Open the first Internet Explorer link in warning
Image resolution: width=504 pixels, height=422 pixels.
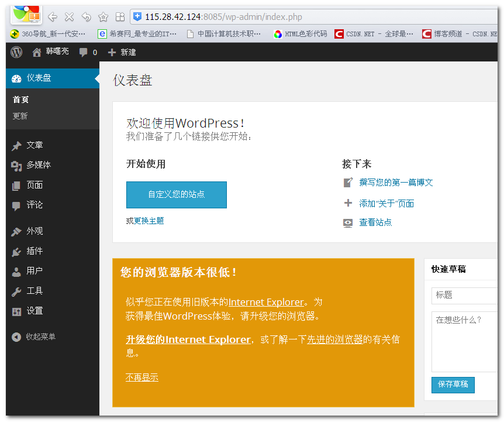tap(266, 302)
